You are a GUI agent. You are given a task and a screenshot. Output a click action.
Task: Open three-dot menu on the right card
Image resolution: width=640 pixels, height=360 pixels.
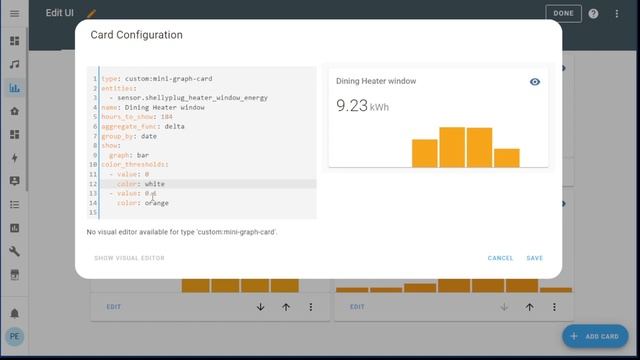554,307
